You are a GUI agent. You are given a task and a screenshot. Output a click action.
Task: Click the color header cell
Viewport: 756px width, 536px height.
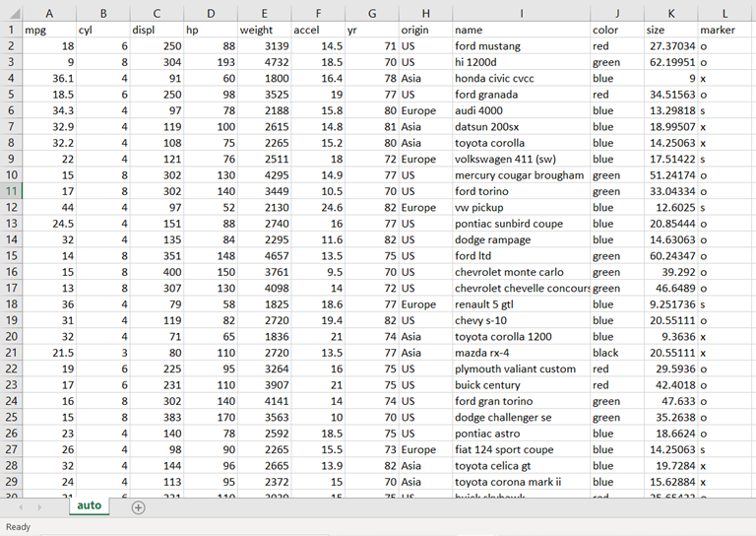coord(617,30)
